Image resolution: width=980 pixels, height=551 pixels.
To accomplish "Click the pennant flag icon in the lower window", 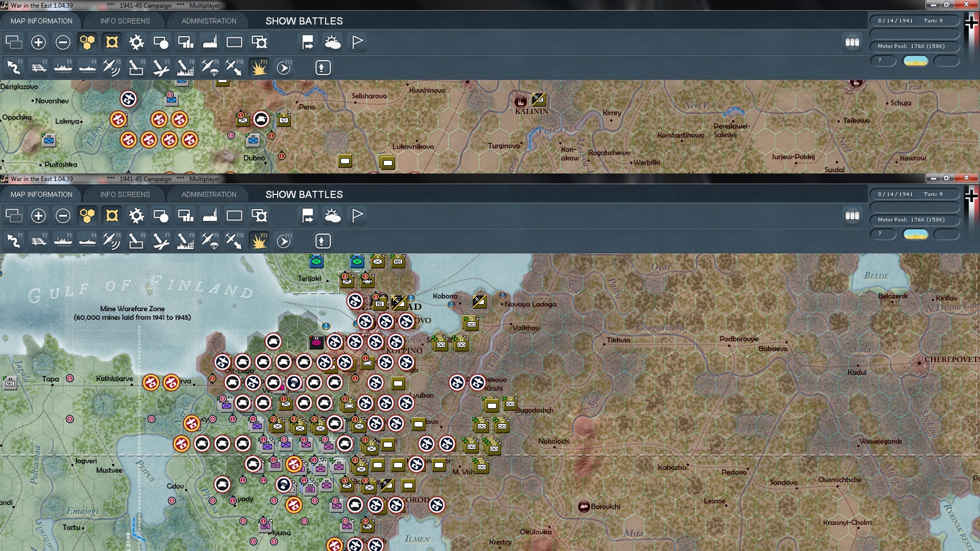I will [x=357, y=216].
